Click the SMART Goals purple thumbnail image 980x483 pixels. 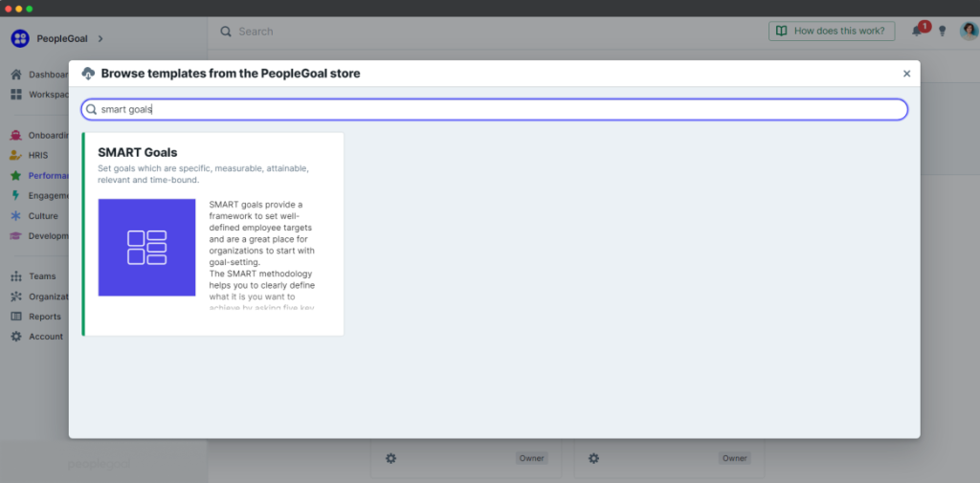click(x=146, y=248)
